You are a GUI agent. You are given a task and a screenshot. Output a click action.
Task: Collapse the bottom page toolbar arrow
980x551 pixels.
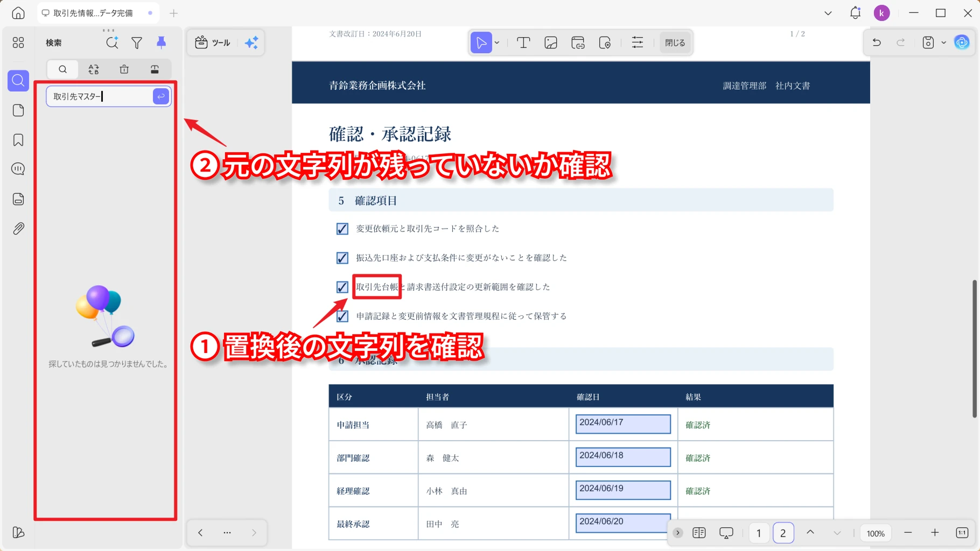[x=678, y=533]
